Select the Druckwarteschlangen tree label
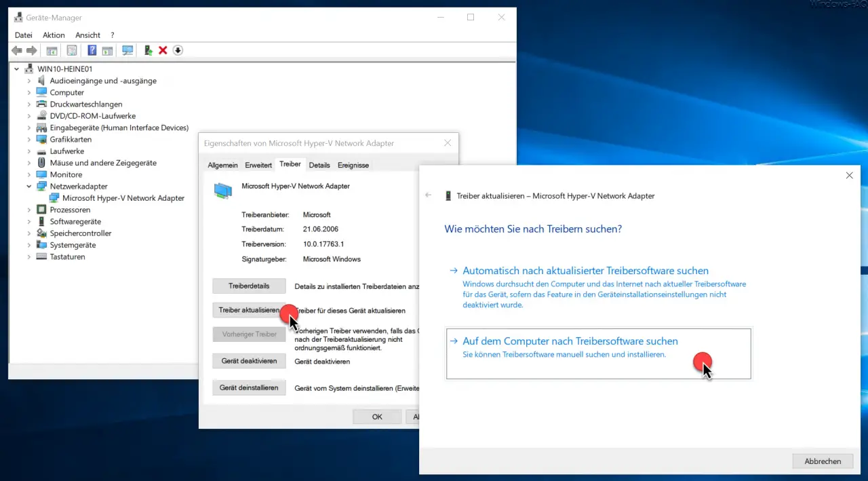Viewport: 868px width, 481px height. [86, 104]
